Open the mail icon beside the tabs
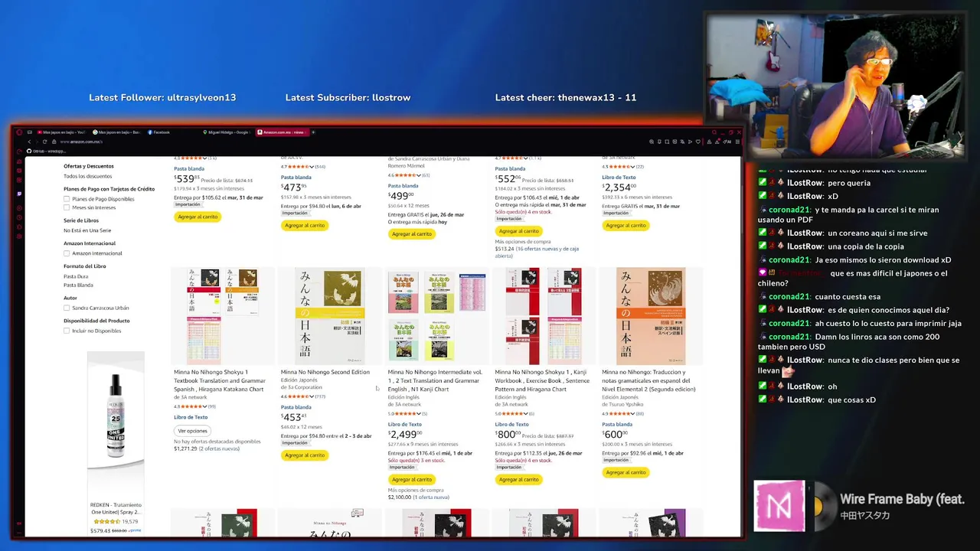Screen dimensions: 980x551 pos(30,132)
